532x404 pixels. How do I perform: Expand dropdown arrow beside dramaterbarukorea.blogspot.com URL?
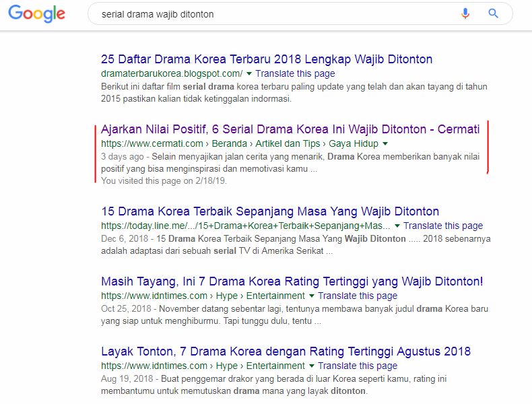pos(249,73)
